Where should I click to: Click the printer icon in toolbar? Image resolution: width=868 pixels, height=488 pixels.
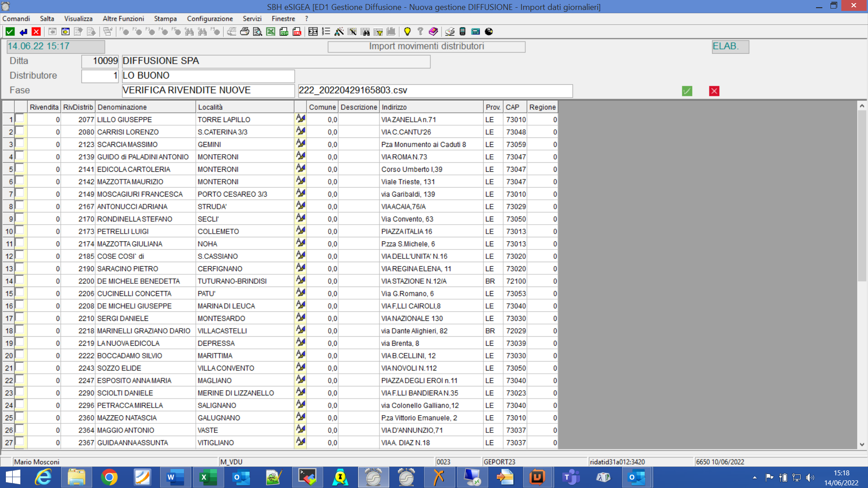245,32
